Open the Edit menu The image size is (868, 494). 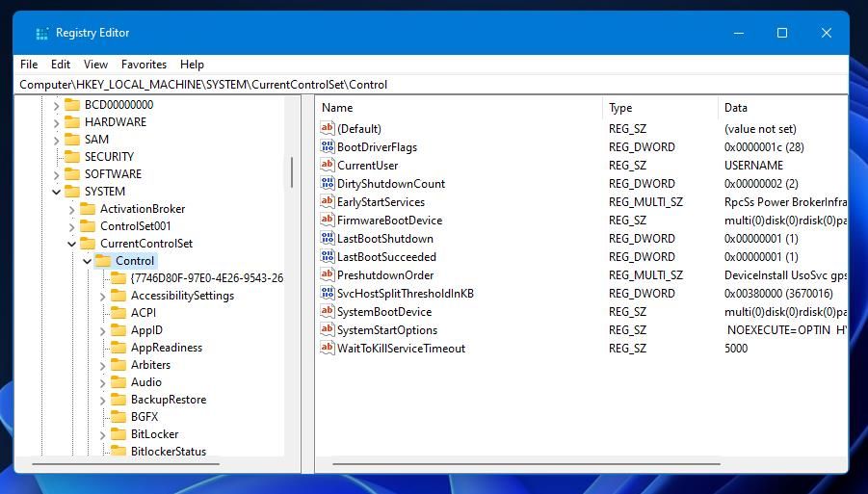click(x=61, y=65)
